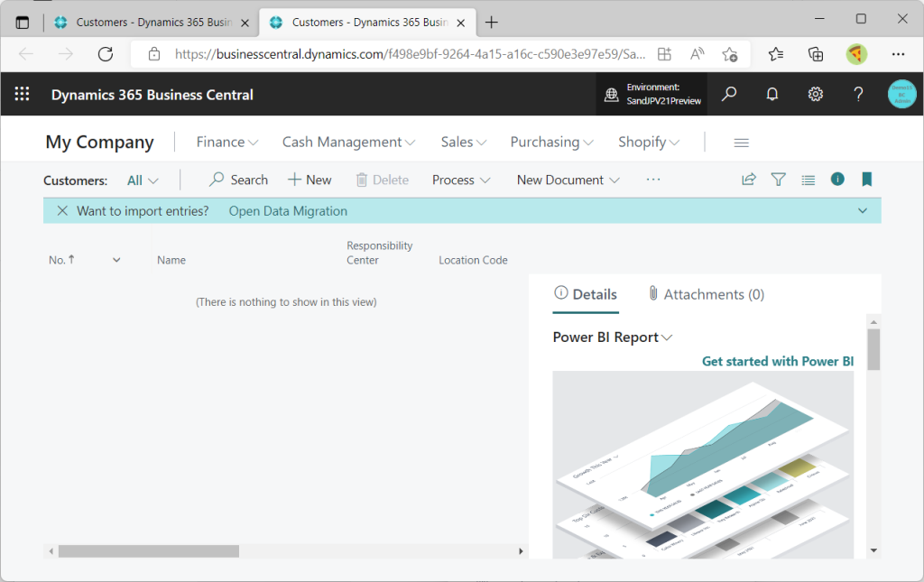Open the No. column dropdown arrow
Image resolution: width=924 pixels, height=582 pixels.
pos(116,260)
